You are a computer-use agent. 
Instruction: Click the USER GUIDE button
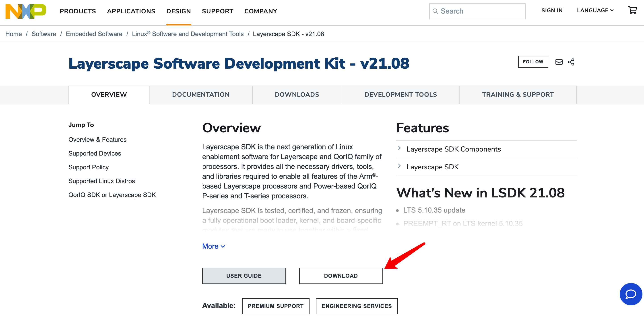(244, 276)
